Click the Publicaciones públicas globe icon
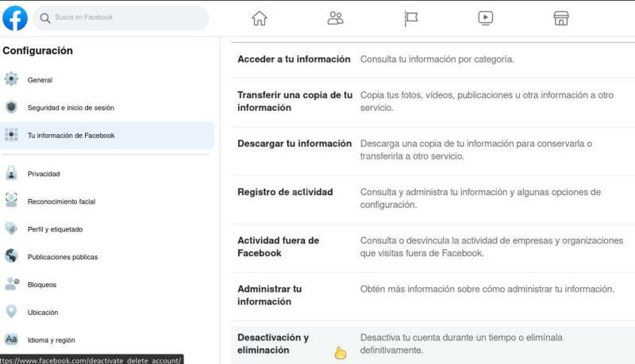 pyautogui.click(x=11, y=256)
